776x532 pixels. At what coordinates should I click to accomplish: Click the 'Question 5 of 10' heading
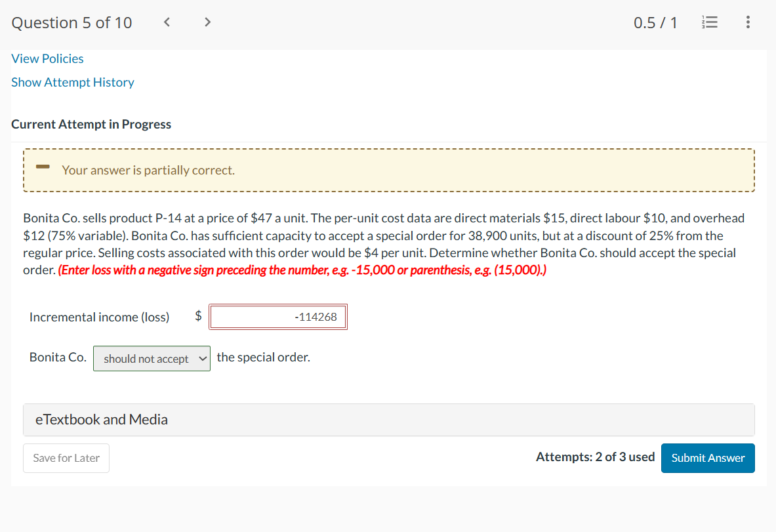(x=71, y=22)
